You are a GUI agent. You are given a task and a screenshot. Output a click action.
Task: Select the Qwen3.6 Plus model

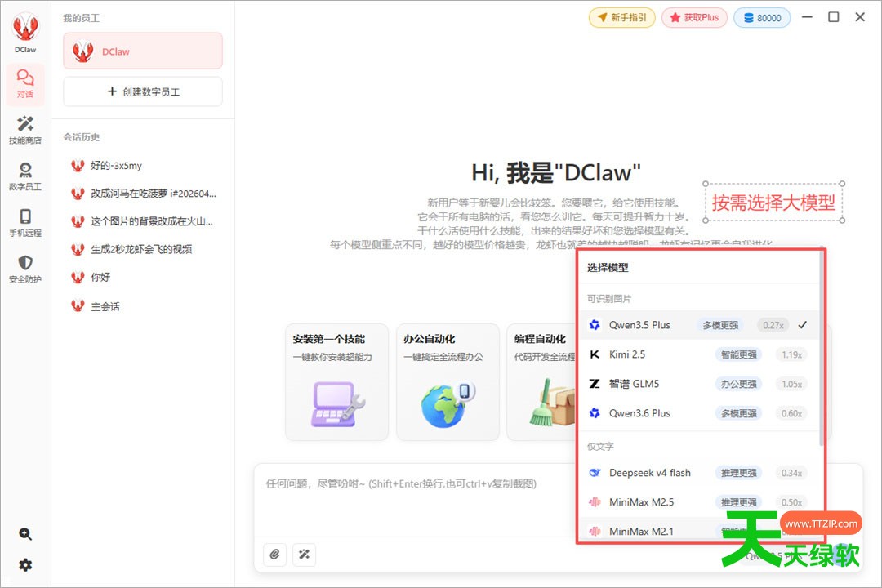point(697,413)
